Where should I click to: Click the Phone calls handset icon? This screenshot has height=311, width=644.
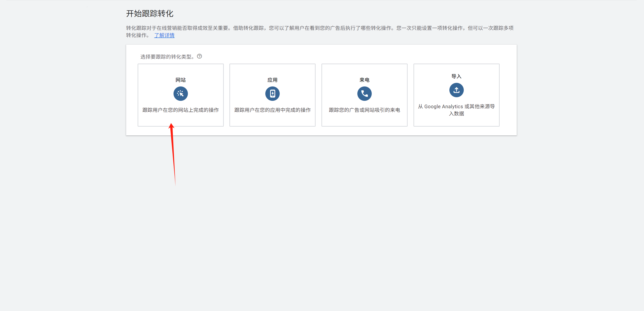(x=364, y=94)
